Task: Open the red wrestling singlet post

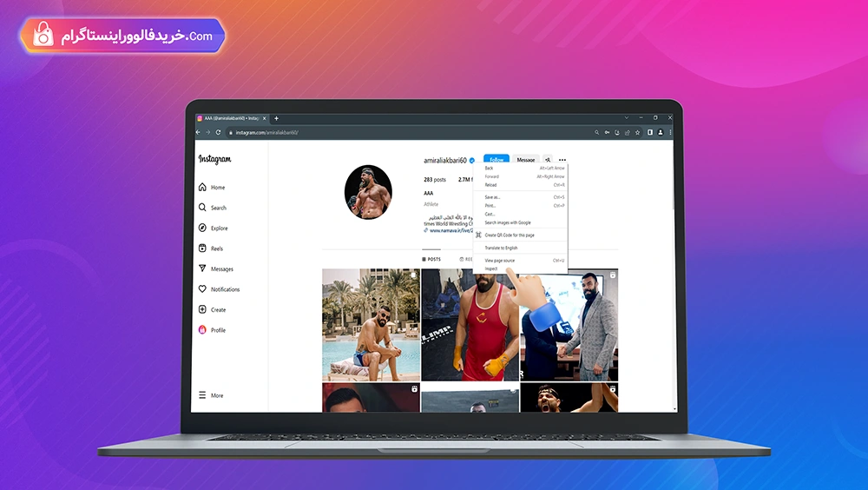Action: click(x=470, y=325)
